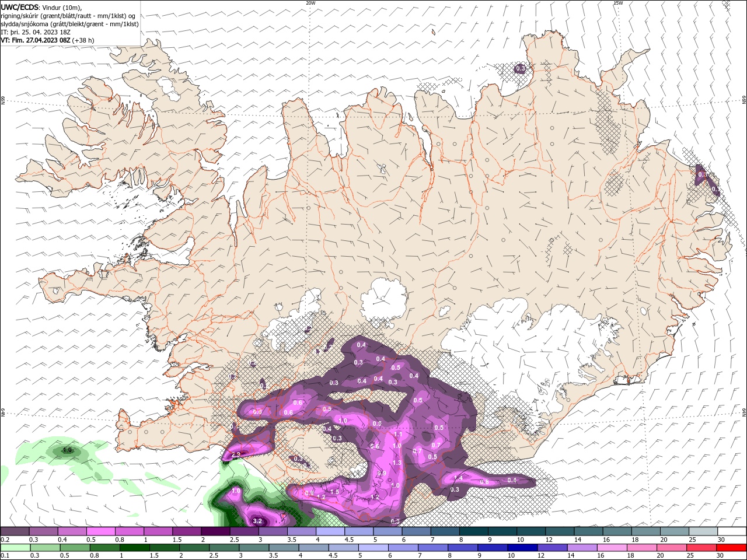Click the '20W' longitude label
This screenshot has height=560, width=747.
point(310,3)
